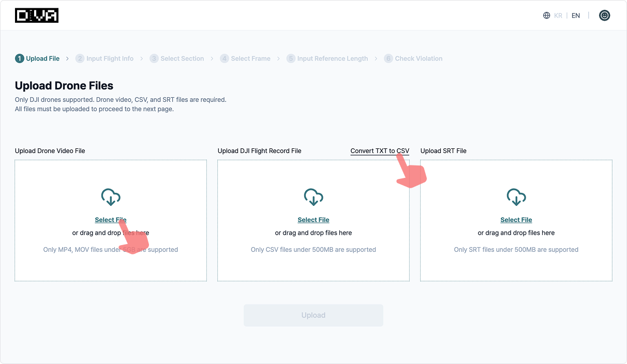This screenshot has width=627, height=364.
Task: Click the SRT drag and drop text
Action: coord(516,233)
